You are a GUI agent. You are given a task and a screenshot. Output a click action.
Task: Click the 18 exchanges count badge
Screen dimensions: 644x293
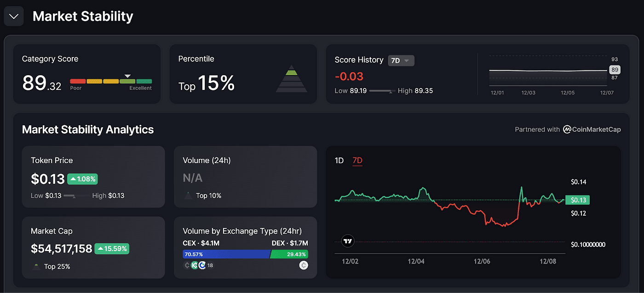[x=210, y=265]
